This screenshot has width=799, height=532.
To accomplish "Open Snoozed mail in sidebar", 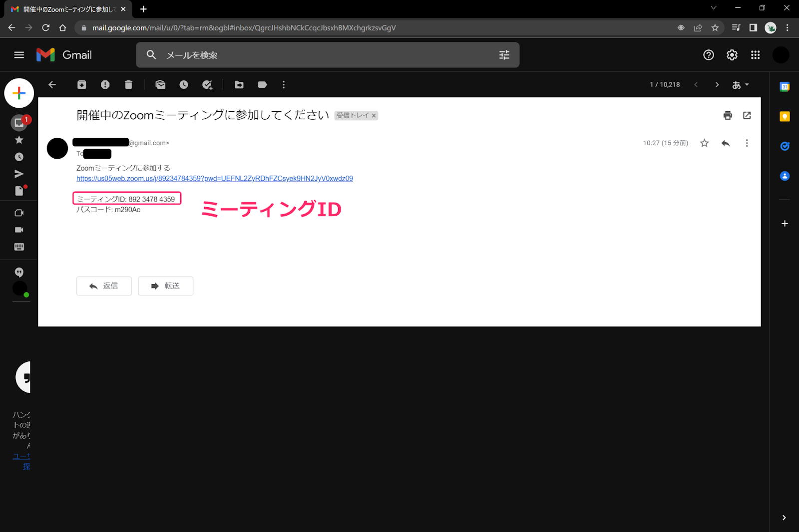I will pyautogui.click(x=19, y=157).
